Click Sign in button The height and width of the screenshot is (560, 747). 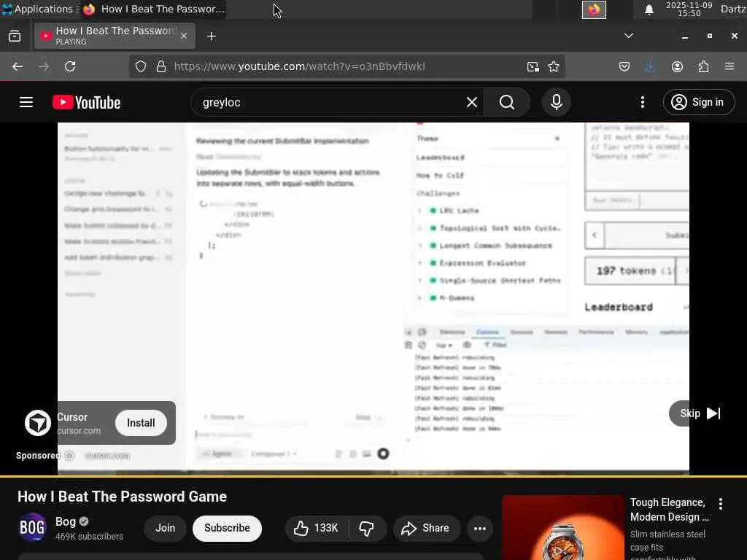coord(699,102)
